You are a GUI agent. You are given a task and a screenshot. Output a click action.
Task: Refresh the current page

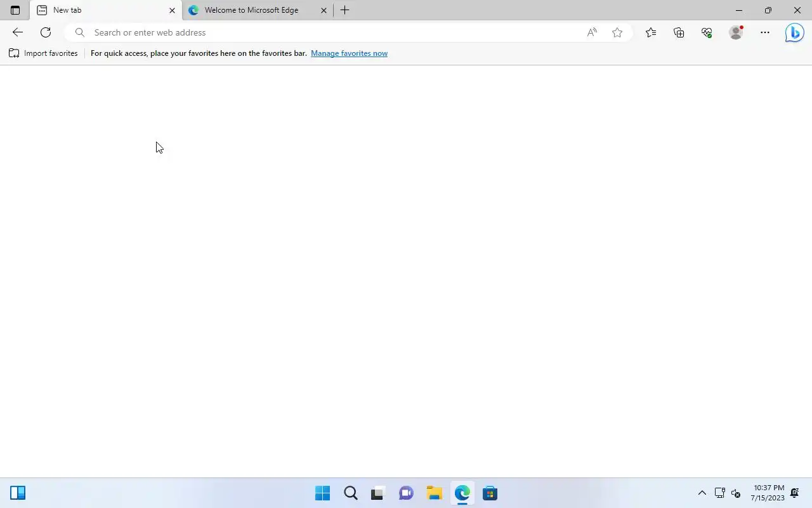point(46,32)
